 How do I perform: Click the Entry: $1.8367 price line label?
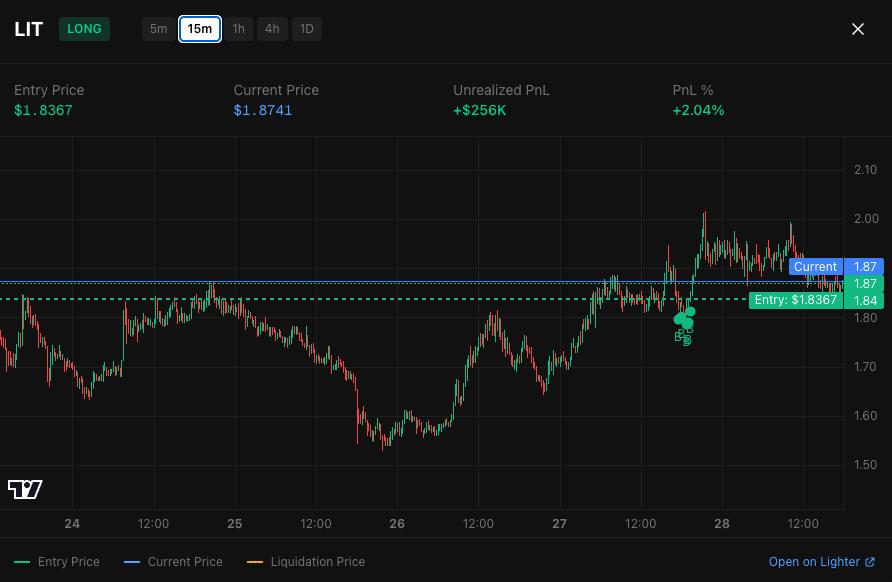click(x=796, y=300)
